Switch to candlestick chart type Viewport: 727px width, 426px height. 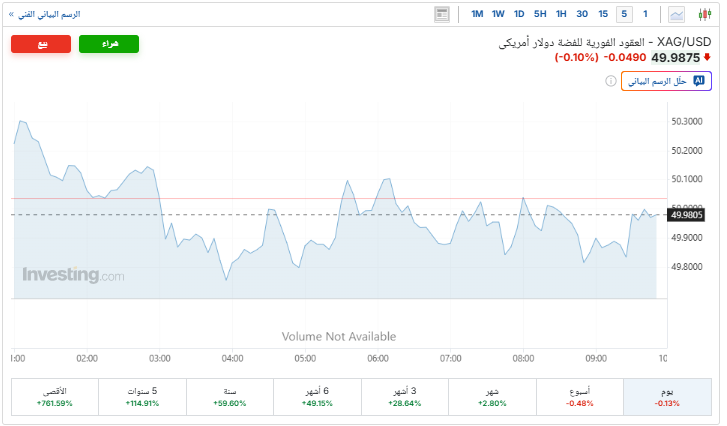[705, 14]
